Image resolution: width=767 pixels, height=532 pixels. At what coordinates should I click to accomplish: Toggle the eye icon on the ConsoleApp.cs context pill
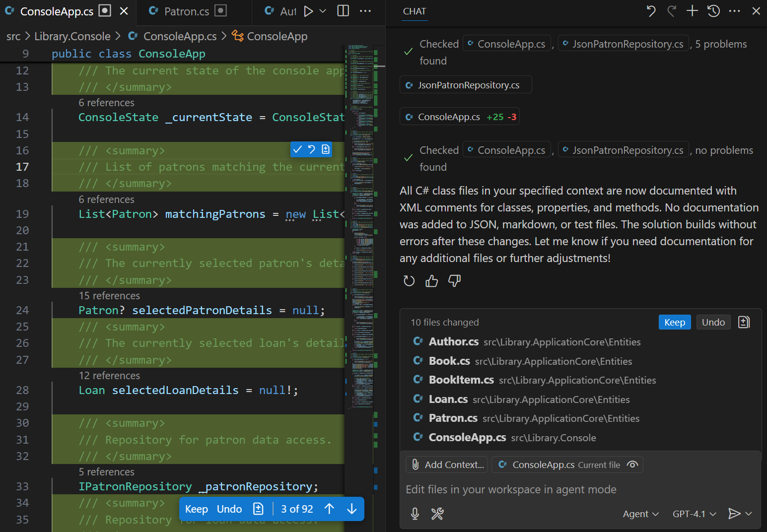click(632, 465)
